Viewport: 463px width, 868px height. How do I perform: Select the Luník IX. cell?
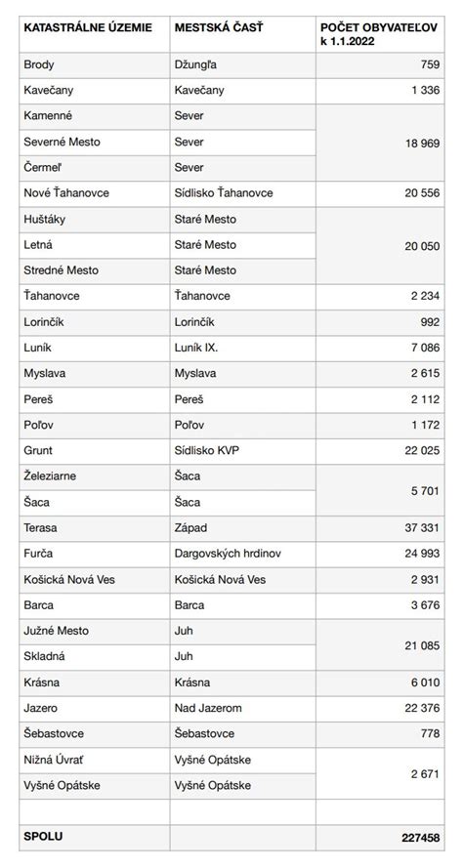click(x=242, y=349)
